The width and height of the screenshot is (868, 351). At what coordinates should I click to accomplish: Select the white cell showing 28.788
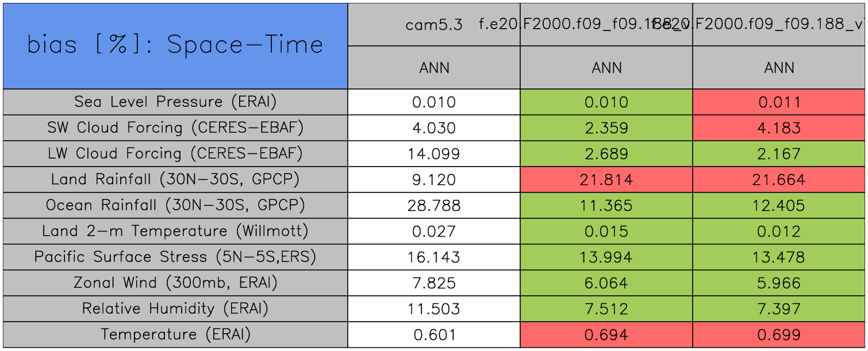pos(434,206)
